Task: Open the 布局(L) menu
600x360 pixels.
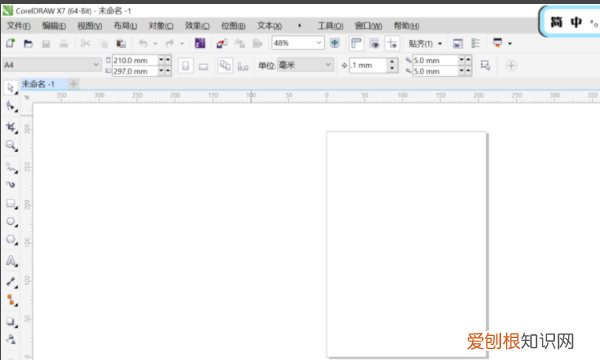Action: tap(126, 26)
